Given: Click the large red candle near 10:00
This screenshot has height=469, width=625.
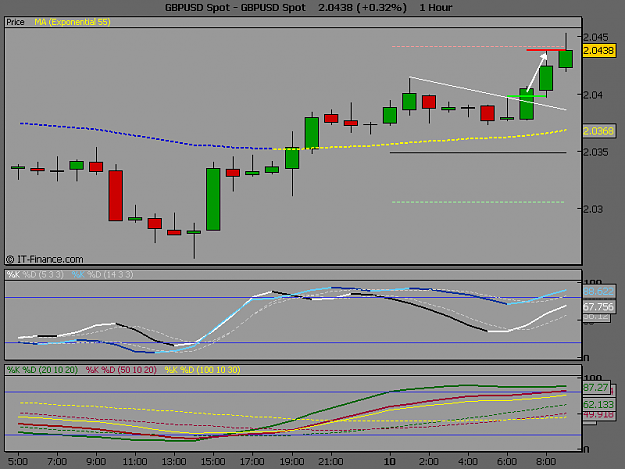Looking at the screenshot, I should point(116,195).
